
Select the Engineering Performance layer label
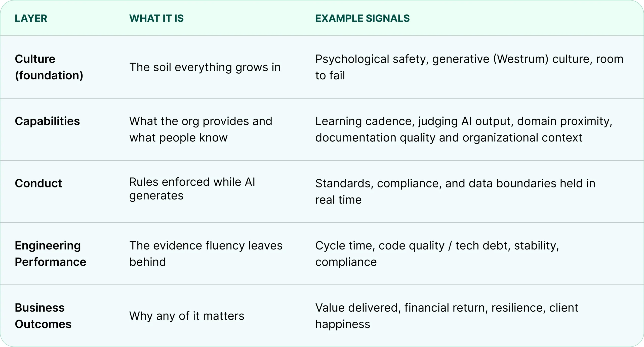tap(51, 254)
